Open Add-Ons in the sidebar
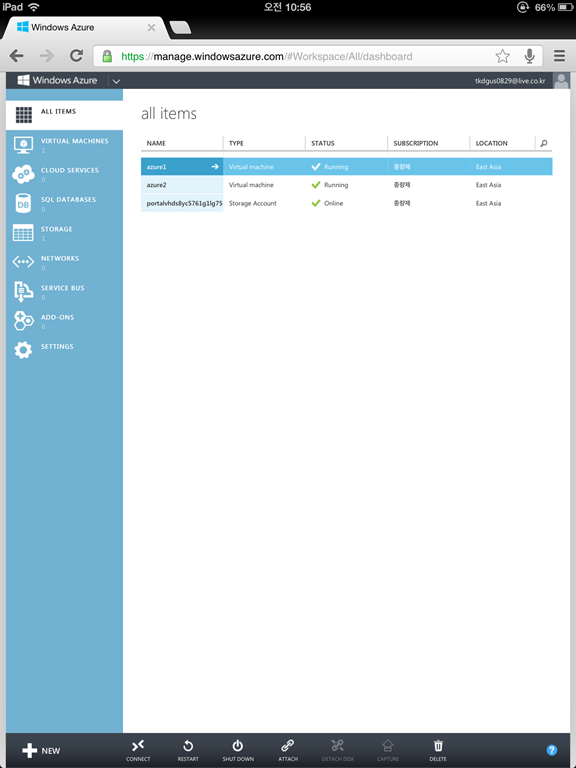 (64, 321)
